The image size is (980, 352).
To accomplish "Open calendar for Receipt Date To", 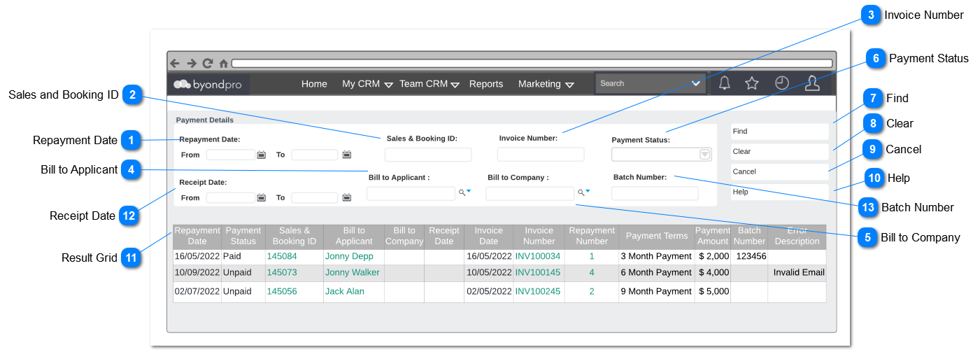I will pos(346,198).
